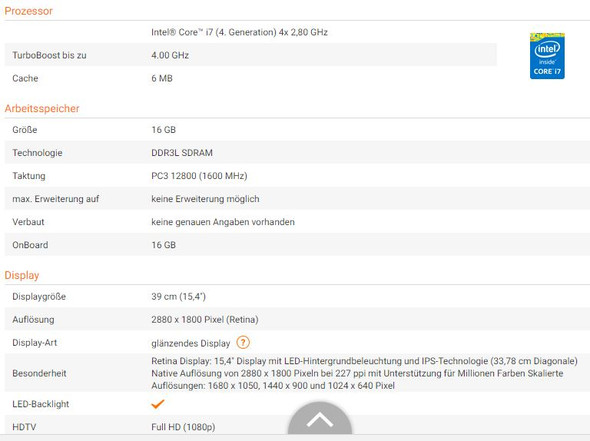Click the TurboBoost bis zu label
The height and width of the screenshot is (441, 590).
point(49,55)
